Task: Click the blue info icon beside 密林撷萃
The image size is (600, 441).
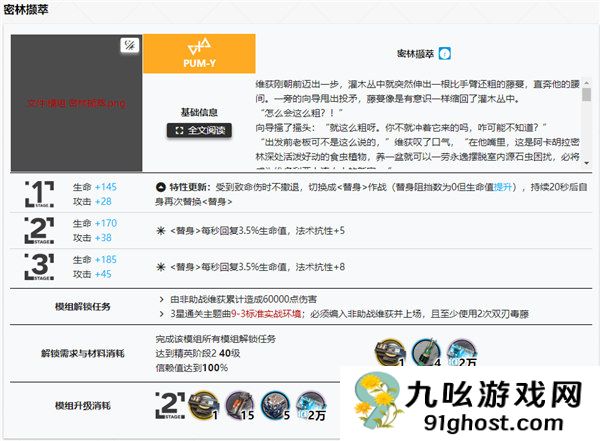Action: tap(445, 53)
